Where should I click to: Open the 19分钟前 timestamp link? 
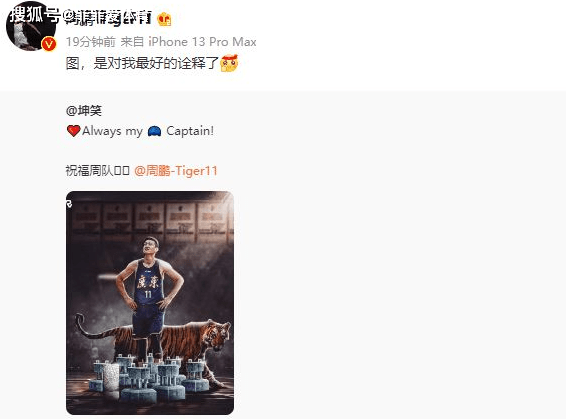click(x=91, y=42)
